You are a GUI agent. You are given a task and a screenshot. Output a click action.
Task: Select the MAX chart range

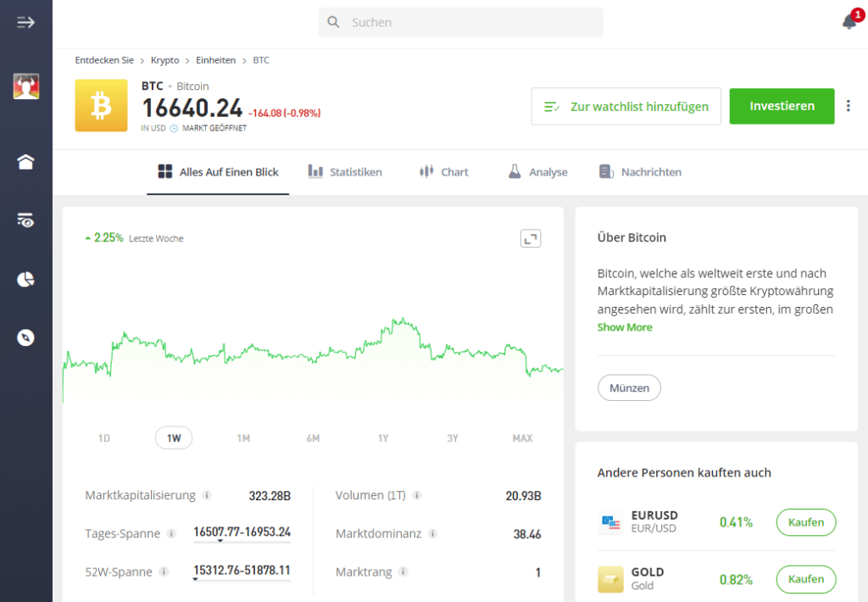pos(522,438)
